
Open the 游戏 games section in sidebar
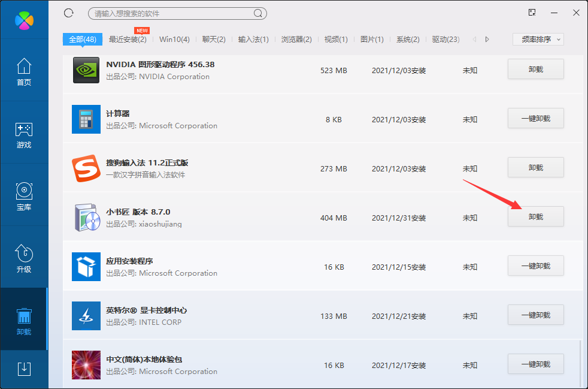point(24,135)
